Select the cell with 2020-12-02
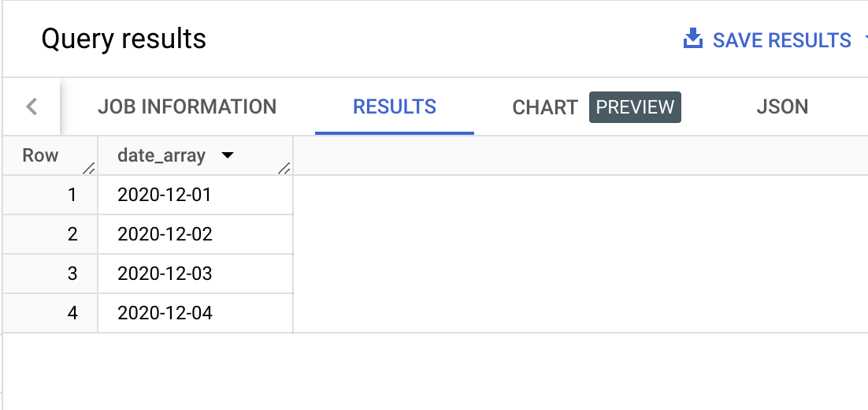 tap(195, 234)
